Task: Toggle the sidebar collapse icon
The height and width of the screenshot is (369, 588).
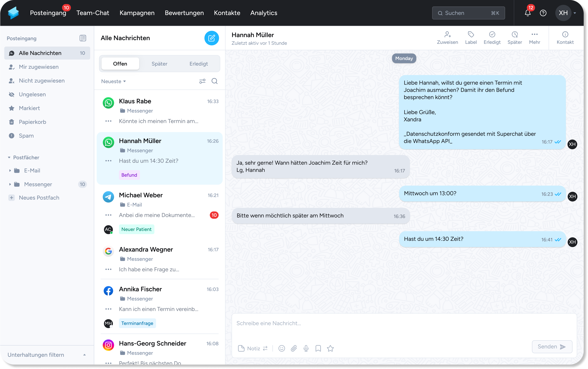Action: click(x=83, y=38)
